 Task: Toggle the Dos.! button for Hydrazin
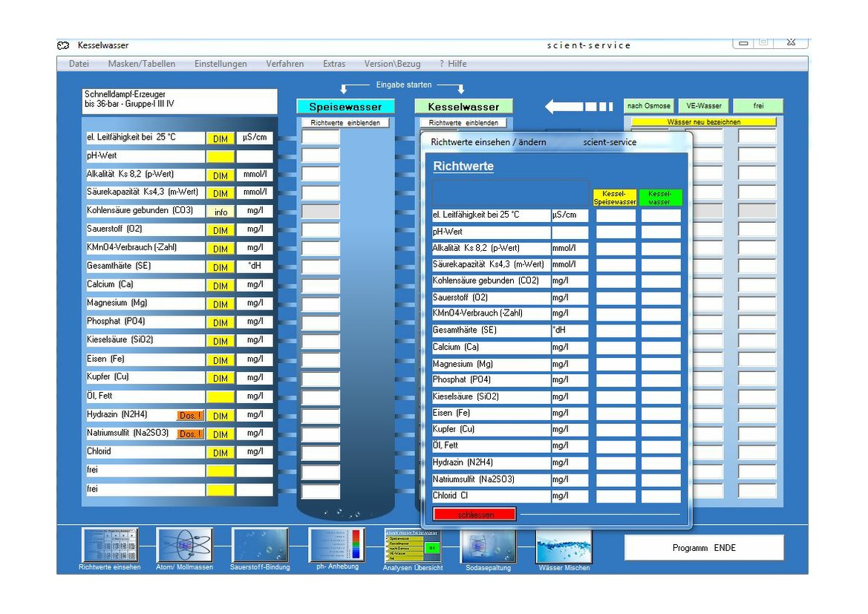click(x=190, y=416)
